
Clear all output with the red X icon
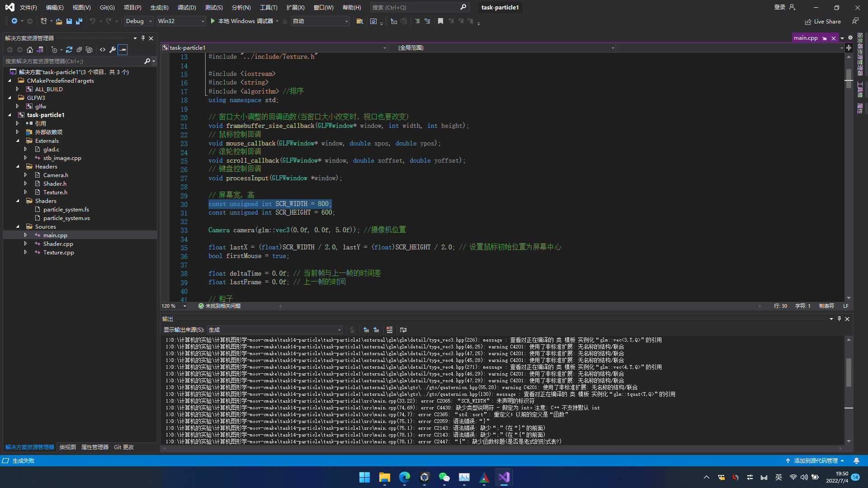[389, 330]
